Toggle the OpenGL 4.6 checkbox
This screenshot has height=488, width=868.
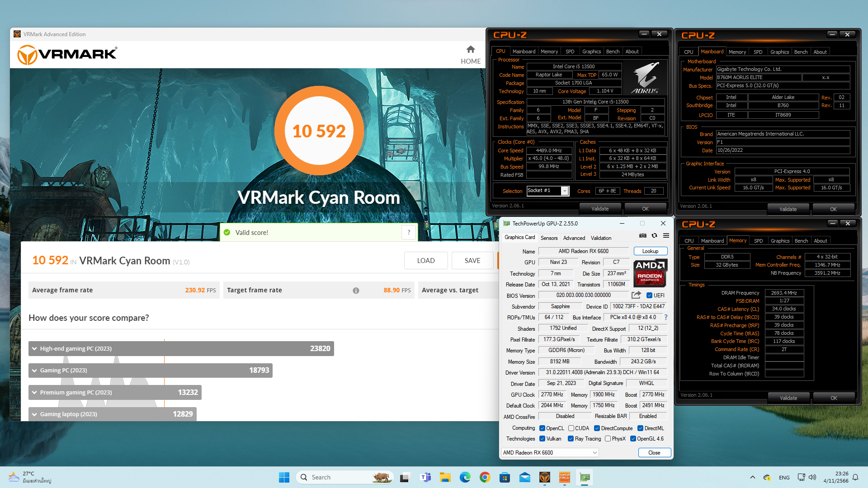tap(633, 439)
